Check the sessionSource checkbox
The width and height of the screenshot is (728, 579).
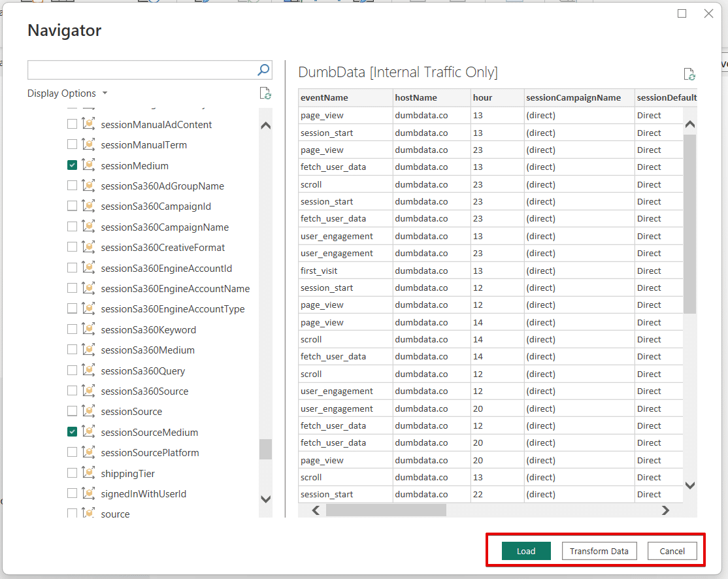pyautogui.click(x=72, y=411)
